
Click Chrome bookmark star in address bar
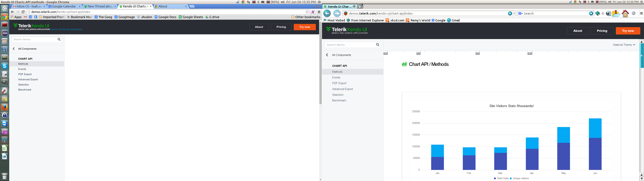(x=307, y=12)
